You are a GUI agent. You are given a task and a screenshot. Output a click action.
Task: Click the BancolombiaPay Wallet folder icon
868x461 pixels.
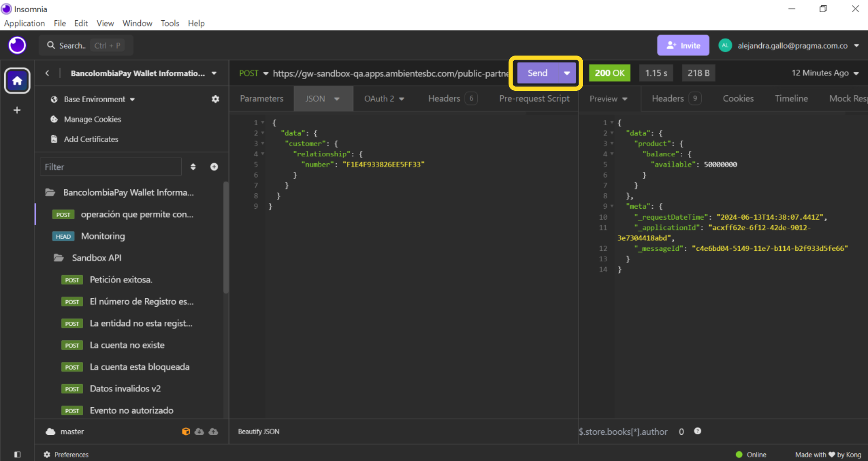pos(50,193)
